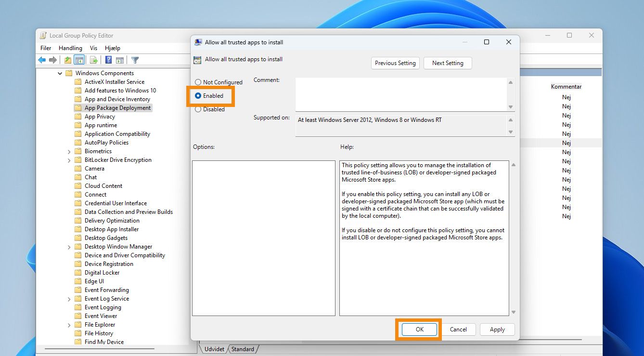644x356 pixels.
Task: Click the folder icon next to Edge UI
Action: coord(78,281)
